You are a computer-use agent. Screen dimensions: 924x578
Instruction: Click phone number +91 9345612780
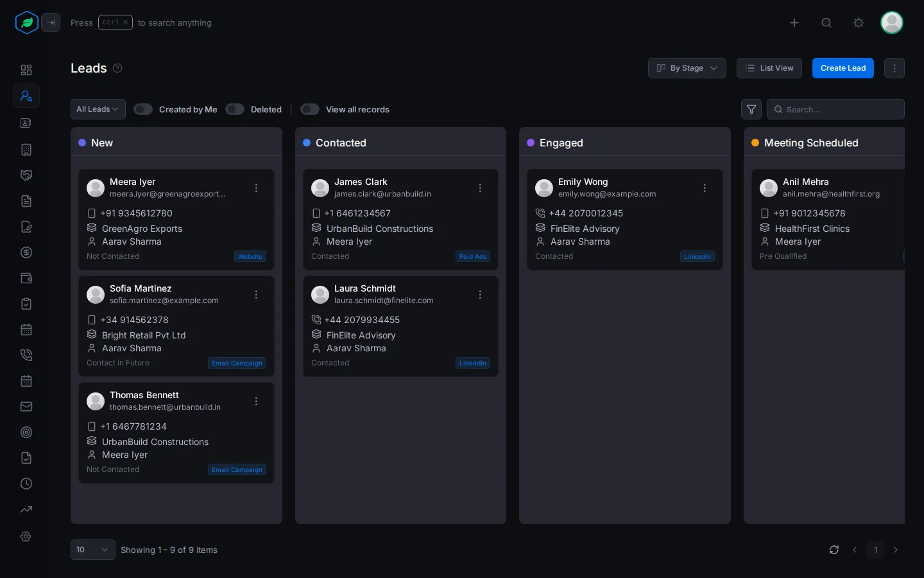(x=137, y=213)
